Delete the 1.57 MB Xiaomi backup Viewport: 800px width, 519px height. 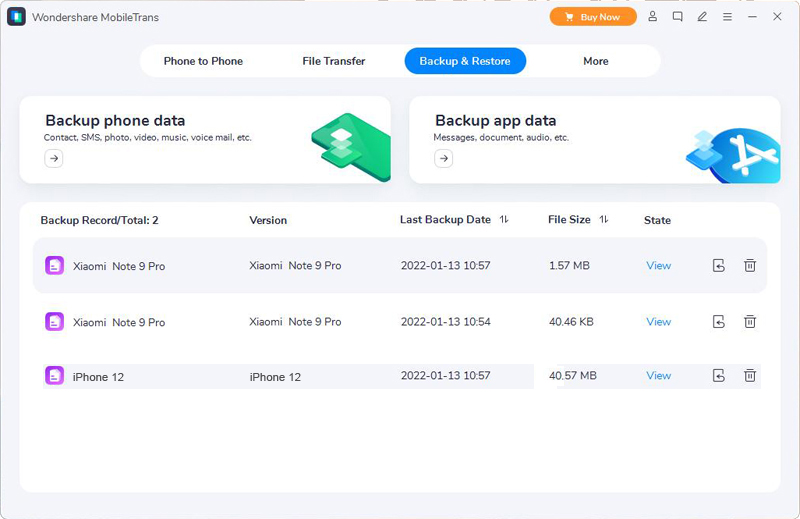tap(749, 265)
